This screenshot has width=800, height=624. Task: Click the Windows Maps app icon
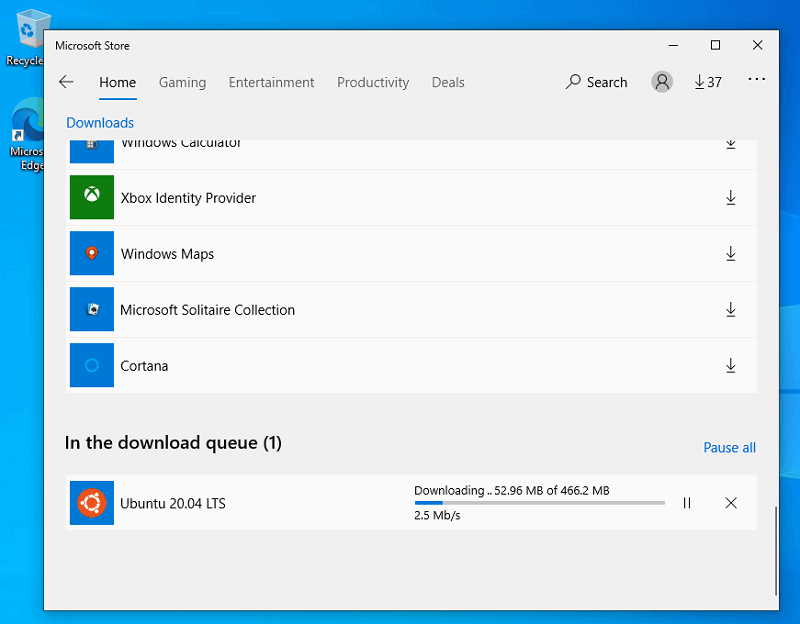tap(92, 253)
